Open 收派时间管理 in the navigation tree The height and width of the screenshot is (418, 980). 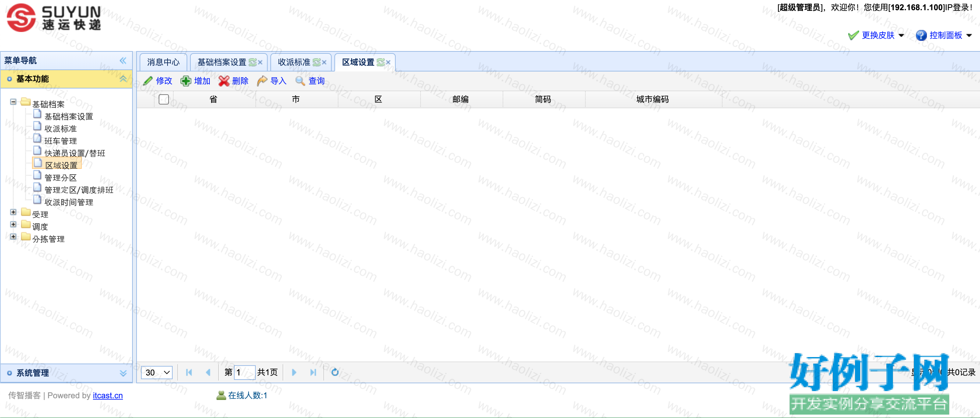coord(68,202)
